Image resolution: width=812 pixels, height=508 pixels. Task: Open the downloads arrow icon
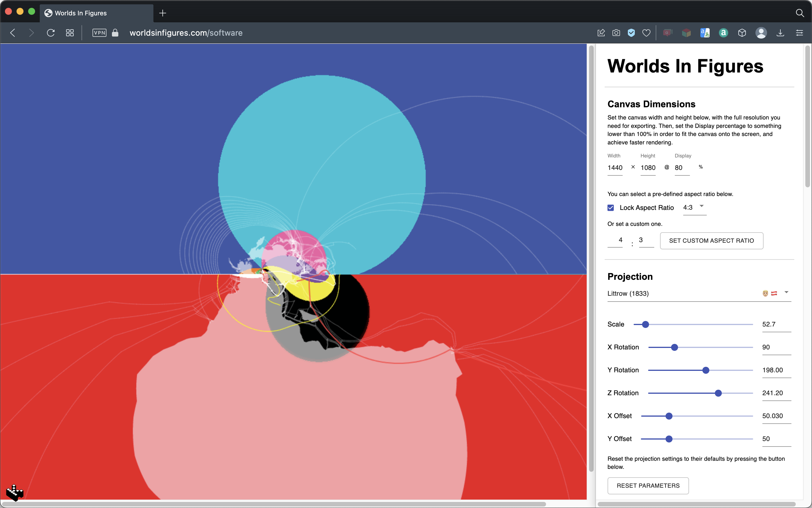(780, 32)
